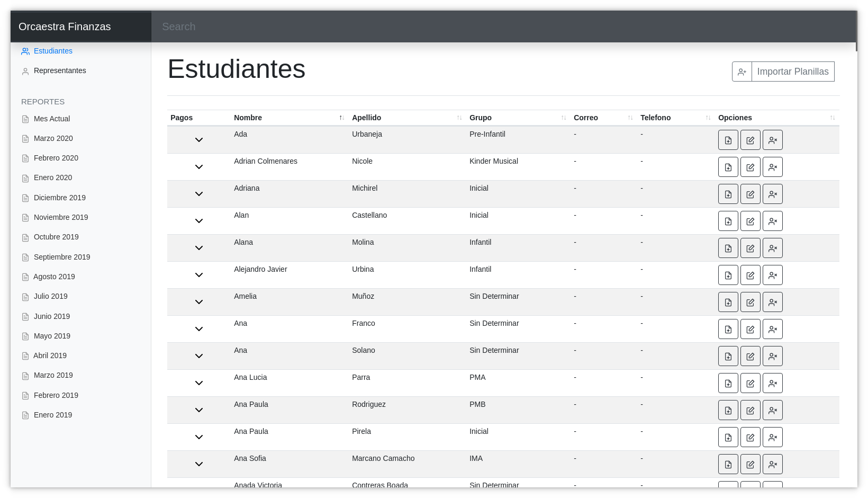This screenshot has width=868, height=498.
Task: Expand the Pagos chevron for Ada Urbaneja
Action: [199, 140]
